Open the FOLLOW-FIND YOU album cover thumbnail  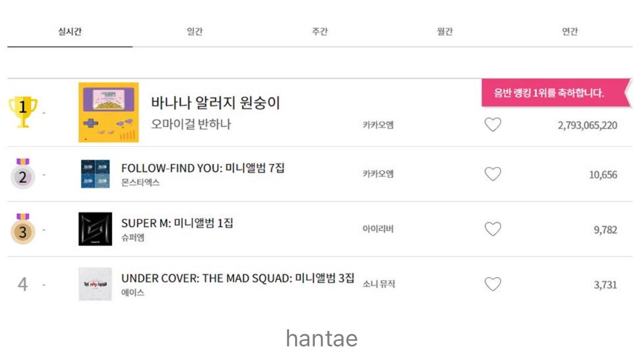[x=95, y=174]
